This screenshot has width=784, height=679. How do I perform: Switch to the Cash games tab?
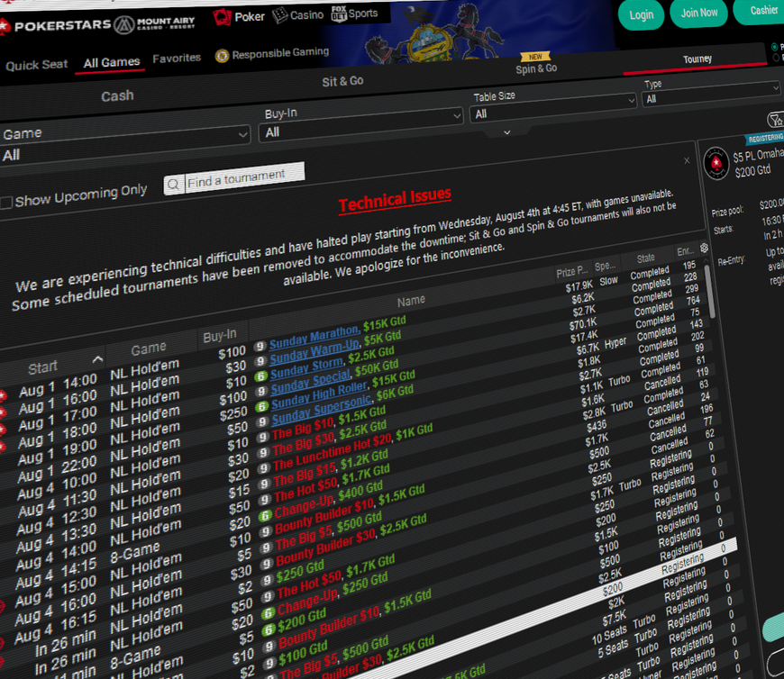[x=117, y=96]
